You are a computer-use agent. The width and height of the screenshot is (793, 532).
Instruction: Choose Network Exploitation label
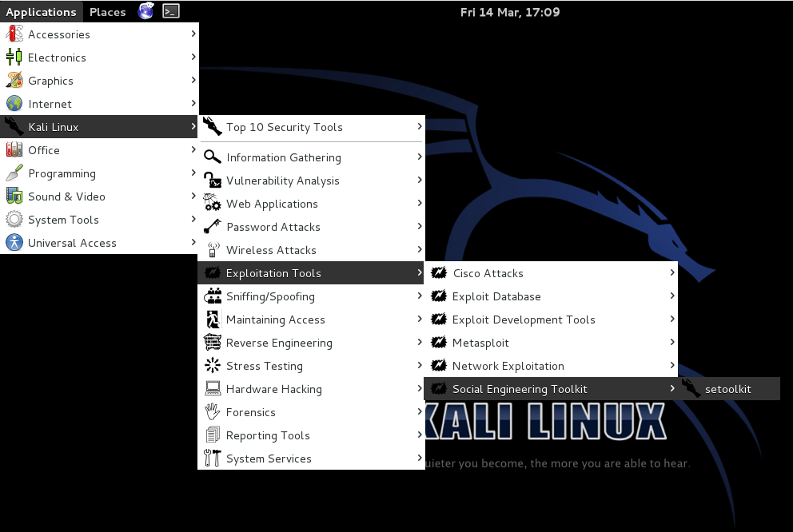[508, 366]
